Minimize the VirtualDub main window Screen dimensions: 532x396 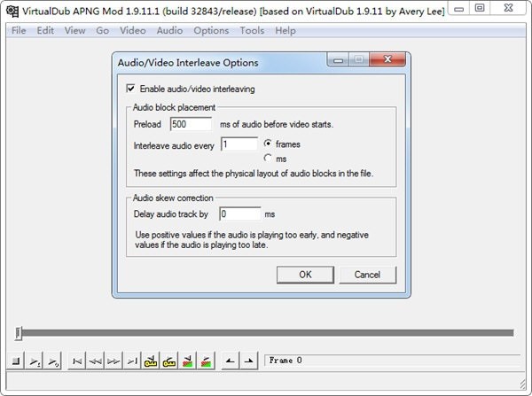[459, 8]
